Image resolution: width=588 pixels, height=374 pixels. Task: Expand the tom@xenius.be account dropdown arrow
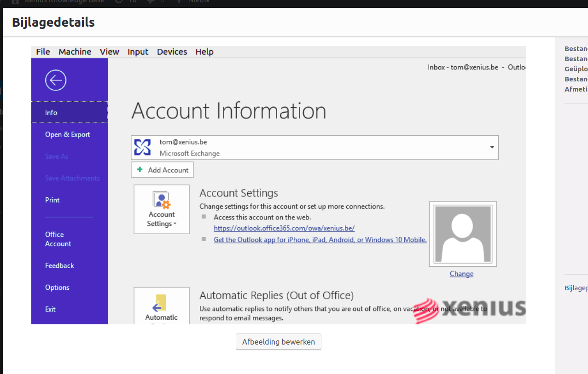[x=492, y=147]
